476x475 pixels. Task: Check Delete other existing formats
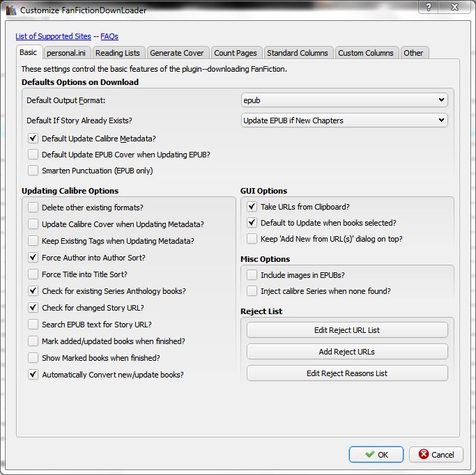(x=33, y=208)
